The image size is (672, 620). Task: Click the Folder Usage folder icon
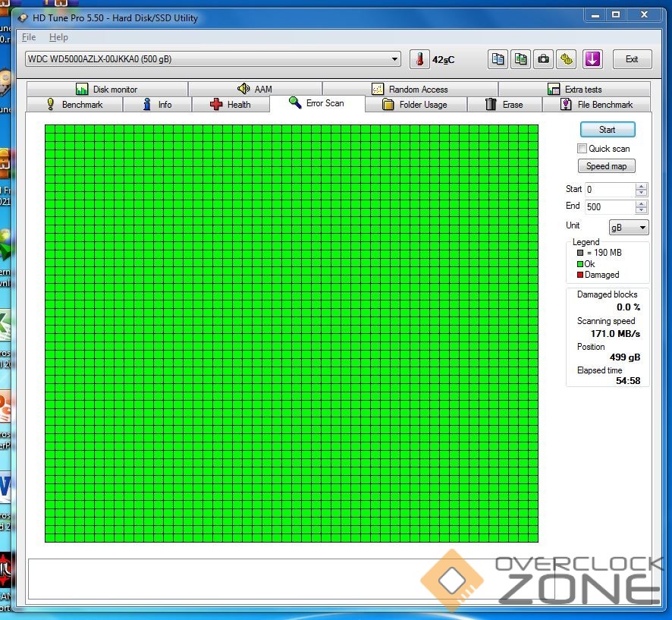[388, 104]
